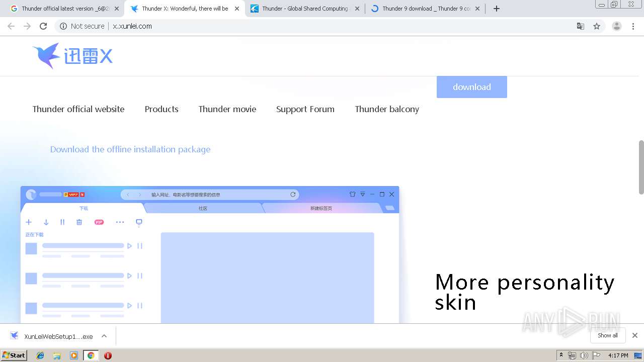Click the blue download button

(472, 87)
